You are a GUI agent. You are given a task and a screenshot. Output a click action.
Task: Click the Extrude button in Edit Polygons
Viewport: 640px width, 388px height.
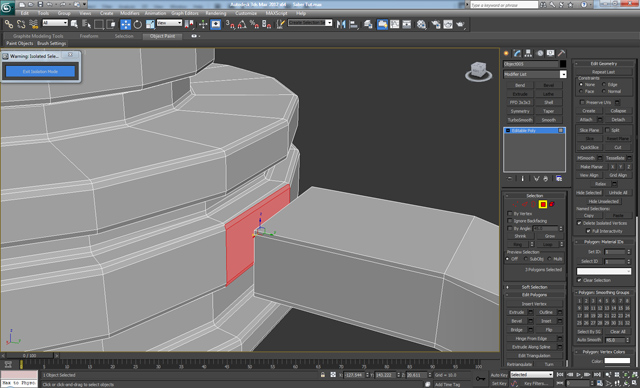pyautogui.click(x=516, y=312)
